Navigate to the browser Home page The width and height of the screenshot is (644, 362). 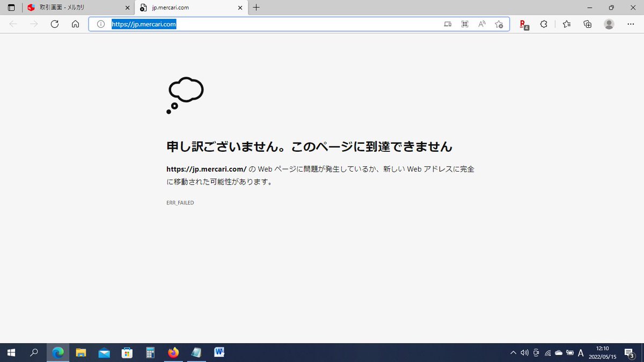[75, 24]
